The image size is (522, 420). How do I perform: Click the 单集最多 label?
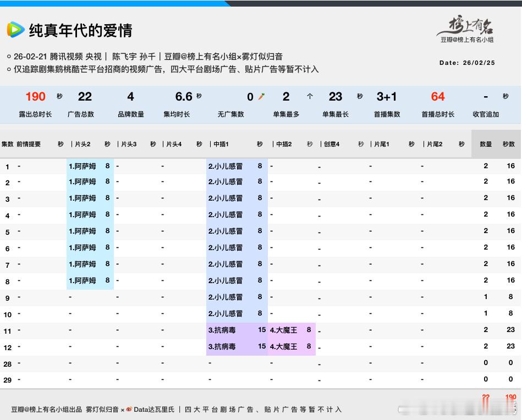pyautogui.click(x=286, y=114)
